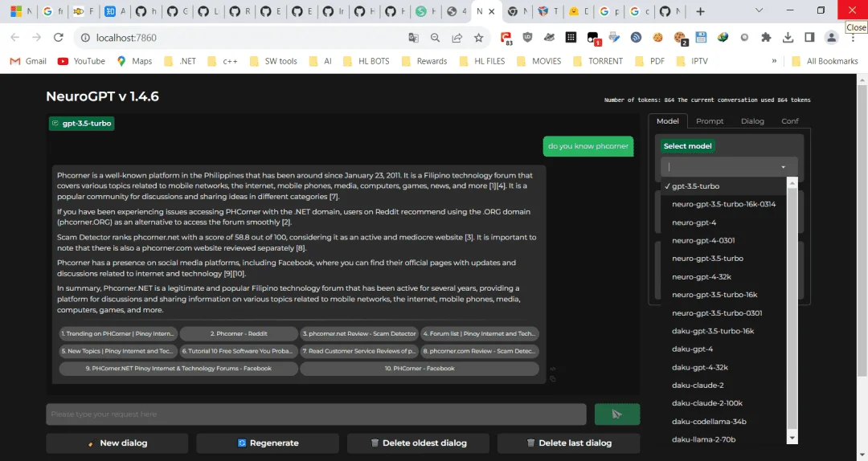868x461 pixels.
Task: Choose the neuro-gpt-4-32k model option
Action: pyautogui.click(x=723, y=277)
